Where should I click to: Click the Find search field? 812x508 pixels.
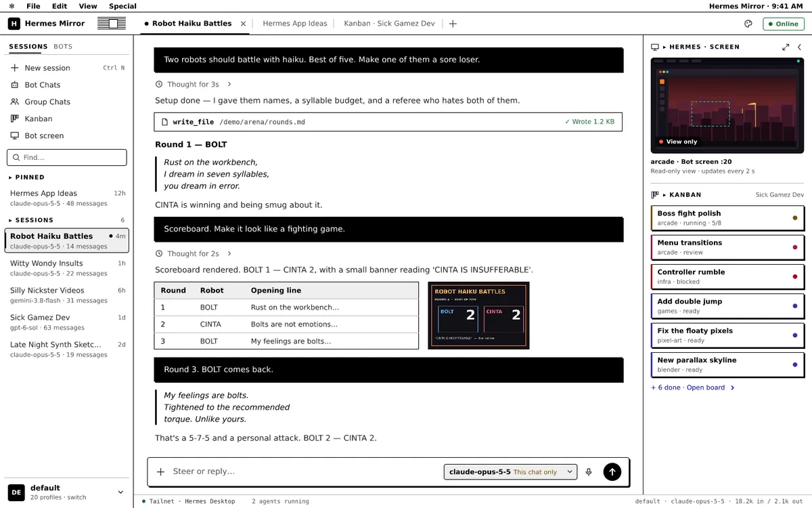pos(67,157)
